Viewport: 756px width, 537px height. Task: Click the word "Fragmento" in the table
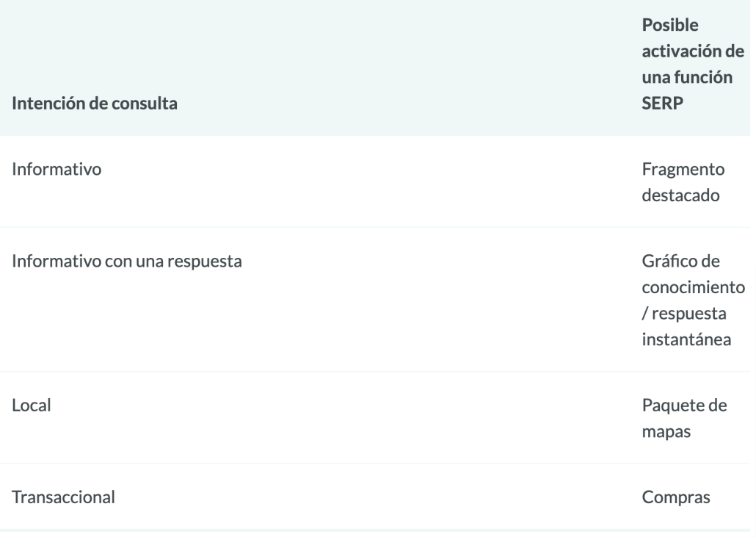click(683, 169)
